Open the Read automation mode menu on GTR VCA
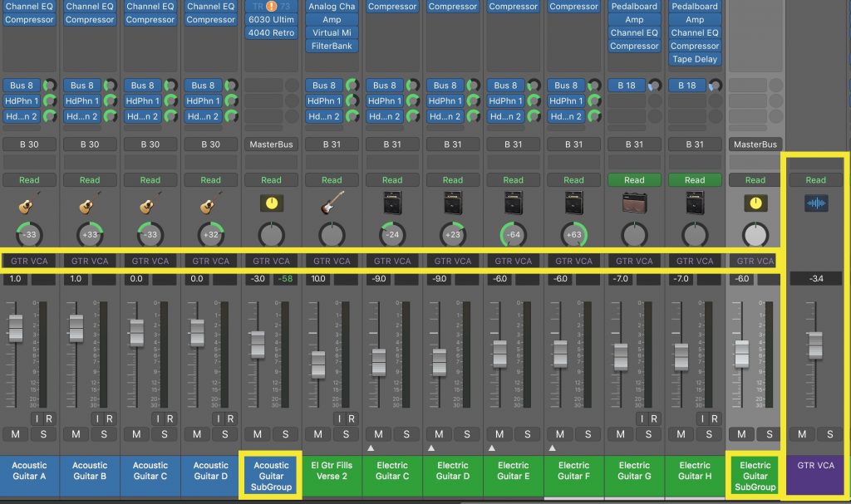This screenshot has height=504, width=851. 815,179
